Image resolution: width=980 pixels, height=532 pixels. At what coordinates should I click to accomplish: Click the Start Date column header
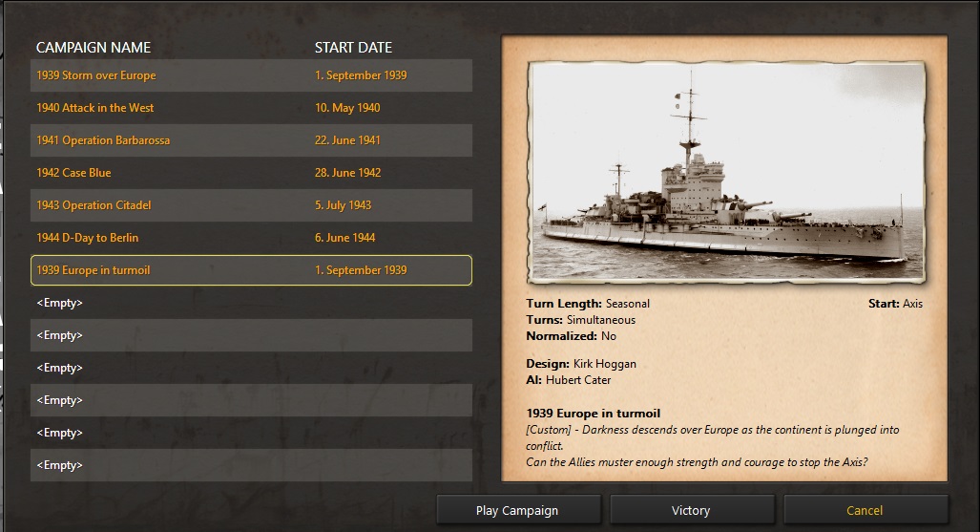tap(353, 48)
